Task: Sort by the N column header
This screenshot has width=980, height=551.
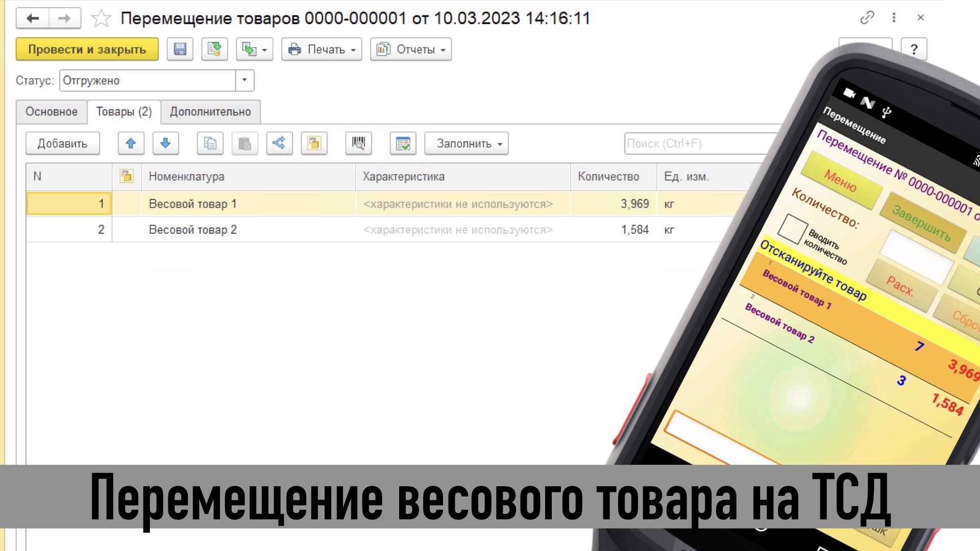Action: pyautogui.click(x=69, y=177)
